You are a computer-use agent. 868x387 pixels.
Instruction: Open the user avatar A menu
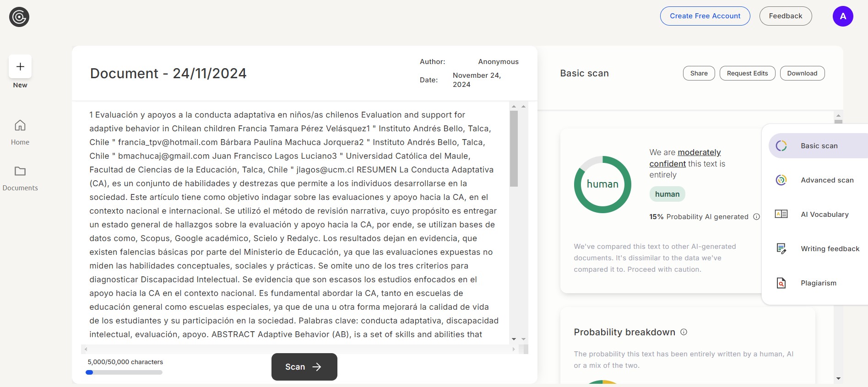click(843, 16)
